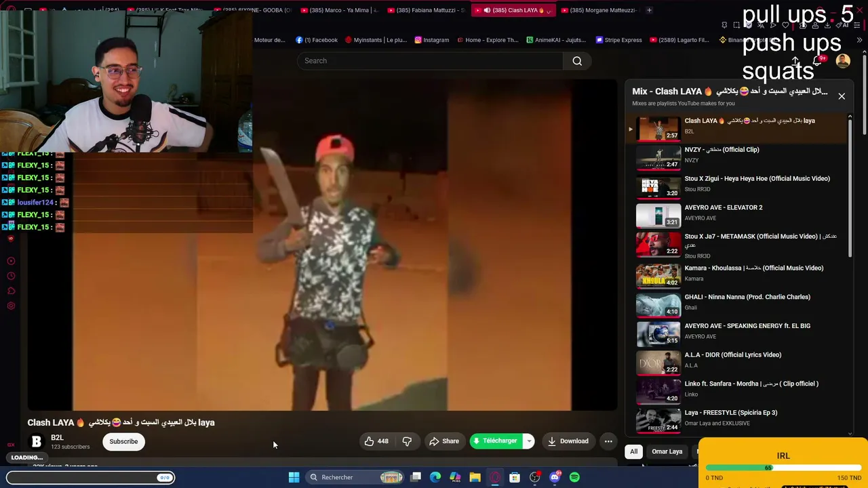868x488 pixels.
Task: Open the B2L channel avatar
Action: tap(37, 441)
